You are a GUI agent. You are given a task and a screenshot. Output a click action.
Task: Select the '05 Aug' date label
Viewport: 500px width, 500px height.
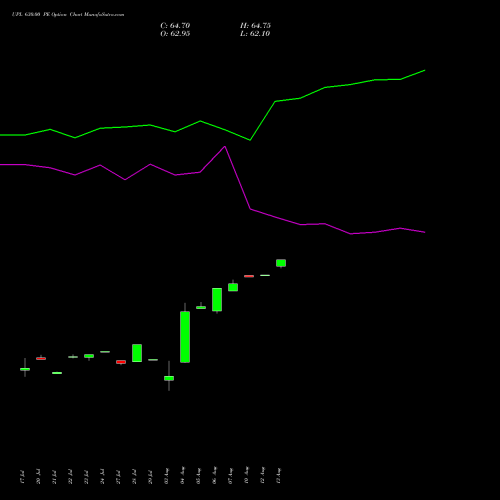click(198, 476)
